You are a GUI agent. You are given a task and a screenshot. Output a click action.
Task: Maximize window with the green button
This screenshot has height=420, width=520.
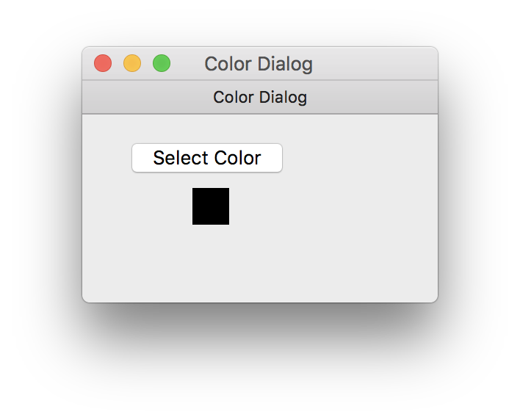(x=162, y=64)
